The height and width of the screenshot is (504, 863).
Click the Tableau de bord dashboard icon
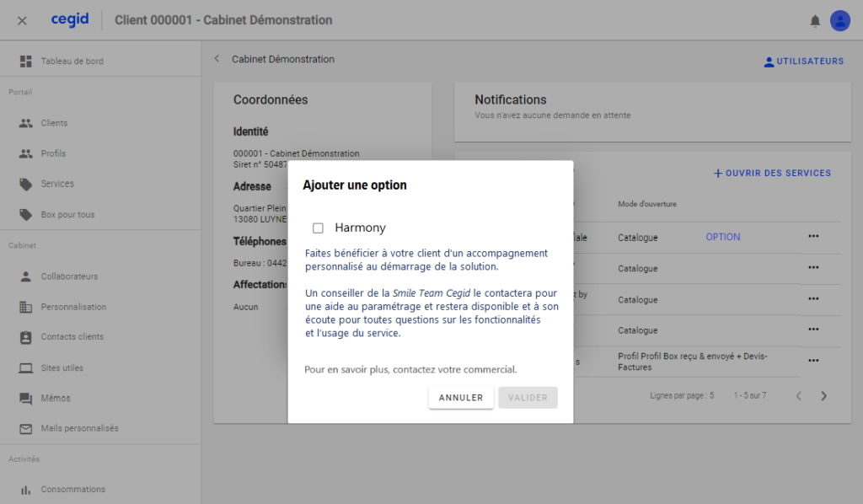(26, 61)
